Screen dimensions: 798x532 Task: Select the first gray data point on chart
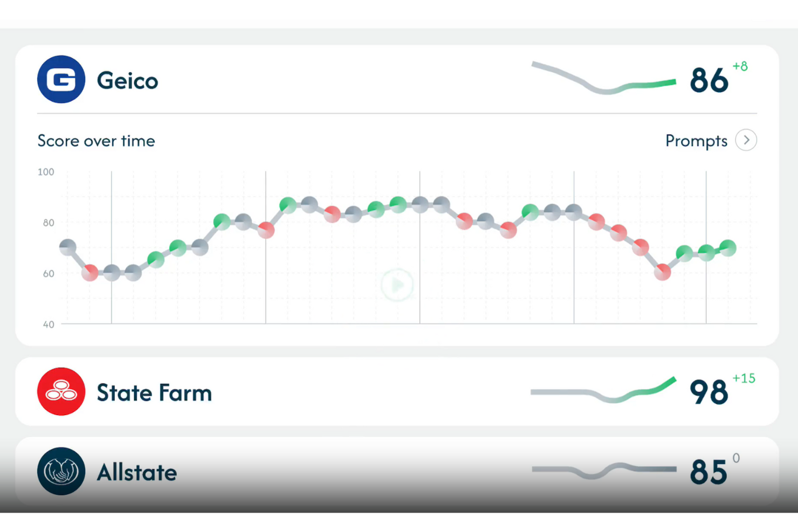click(x=68, y=247)
